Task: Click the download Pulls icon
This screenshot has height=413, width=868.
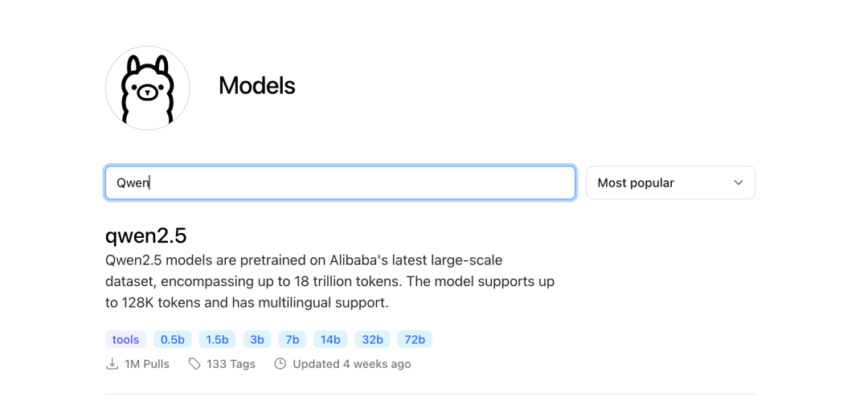Action: [x=113, y=364]
